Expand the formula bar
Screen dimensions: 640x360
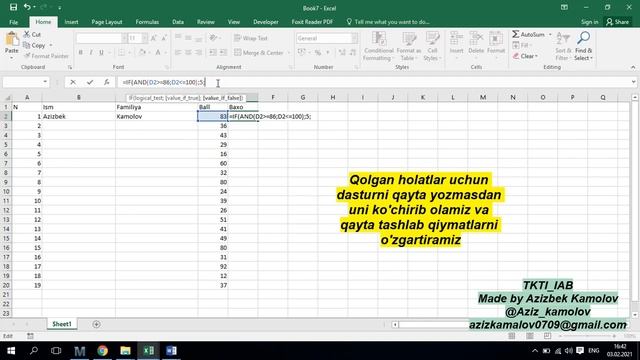click(633, 82)
